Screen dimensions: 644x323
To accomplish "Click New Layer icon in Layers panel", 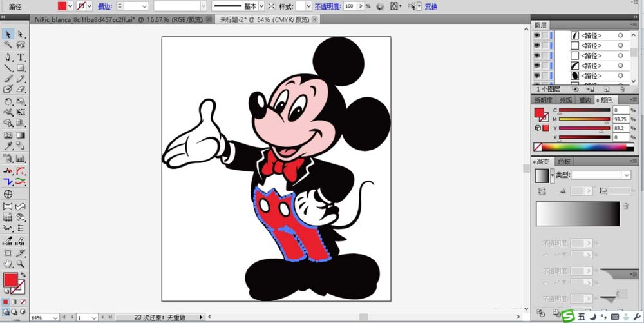I will click(607, 89).
